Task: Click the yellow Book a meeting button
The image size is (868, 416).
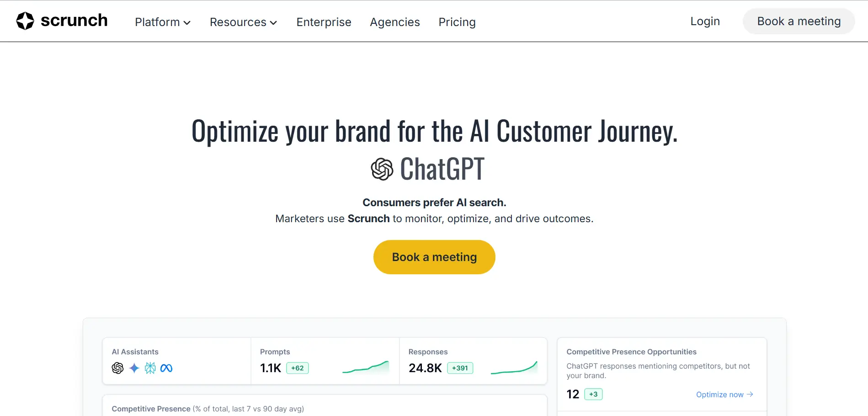Action: pos(434,257)
